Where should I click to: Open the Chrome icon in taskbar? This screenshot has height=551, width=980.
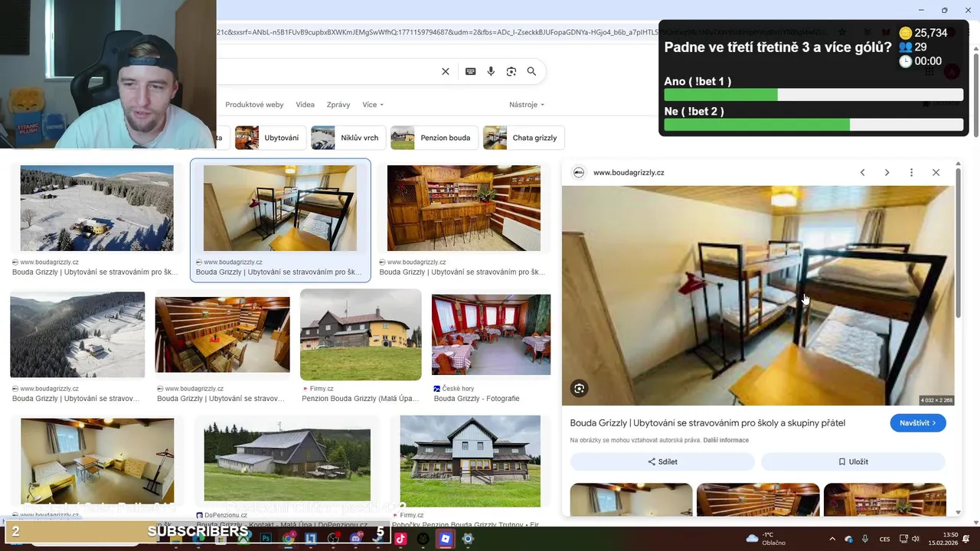(x=288, y=539)
